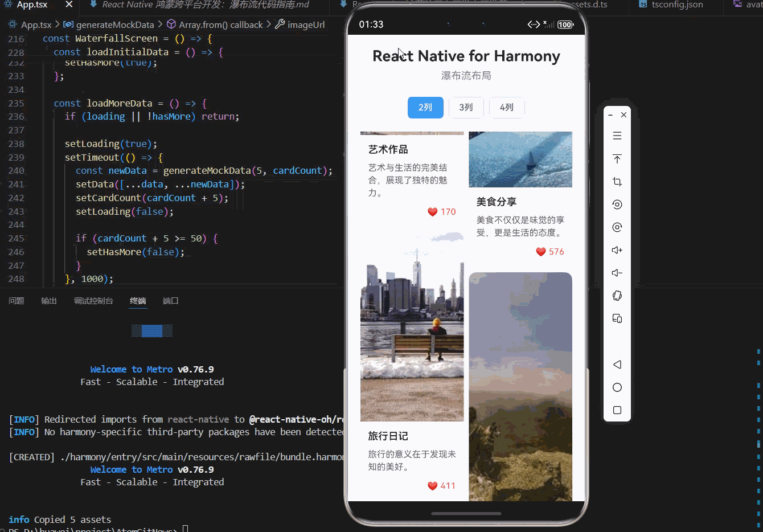This screenshot has width=763, height=532.
Task: Increase emulator volume
Action: pyautogui.click(x=617, y=250)
